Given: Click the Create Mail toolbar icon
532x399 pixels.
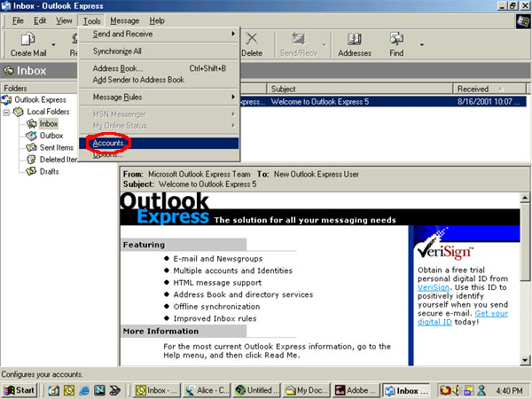Looking at the screenshot, I should pos(27,39).
